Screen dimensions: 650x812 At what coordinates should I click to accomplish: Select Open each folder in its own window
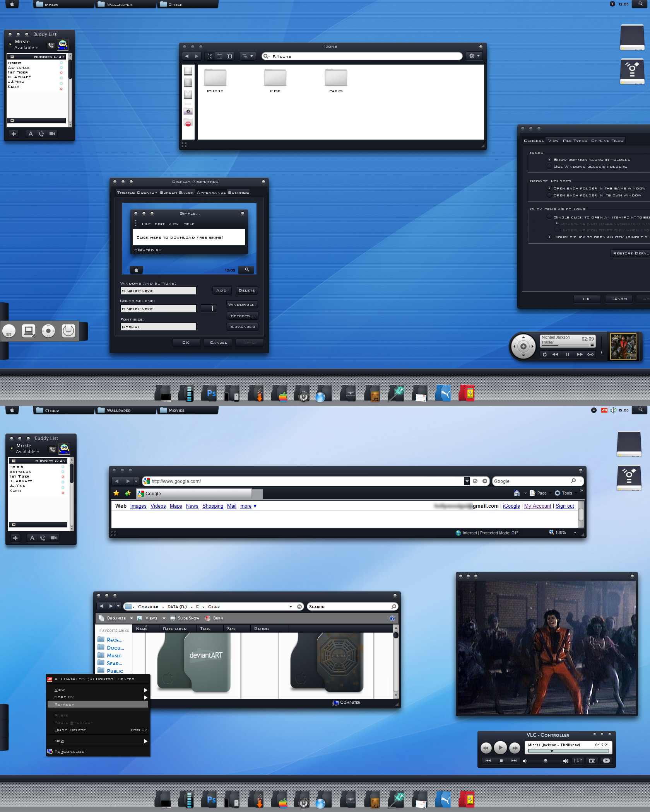point(549,195)
